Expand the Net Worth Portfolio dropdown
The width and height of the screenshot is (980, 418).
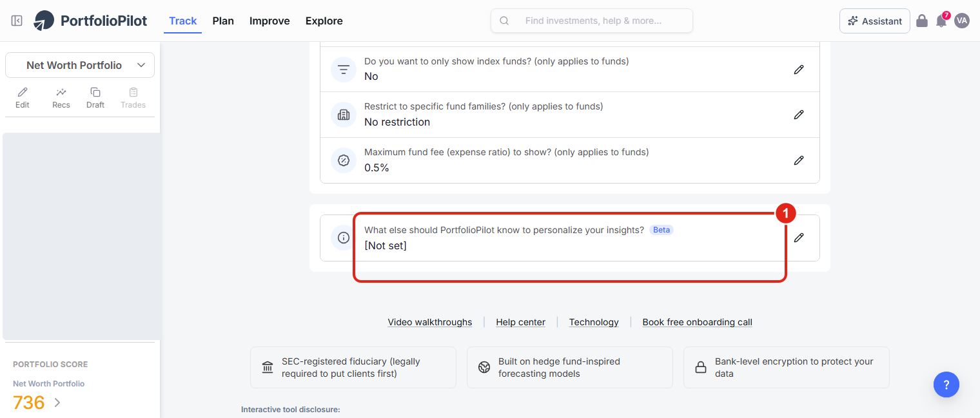(x=80, y=65)
